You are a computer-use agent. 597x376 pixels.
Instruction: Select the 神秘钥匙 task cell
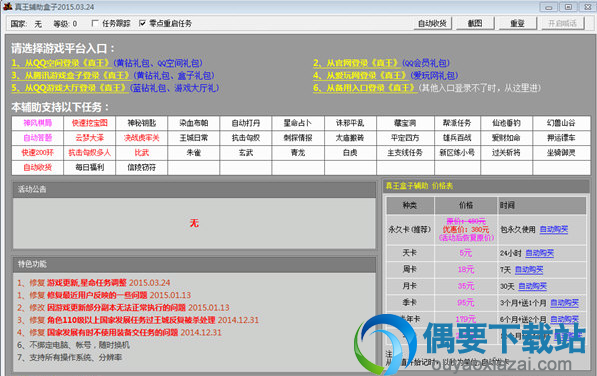[x=142, y=123]
